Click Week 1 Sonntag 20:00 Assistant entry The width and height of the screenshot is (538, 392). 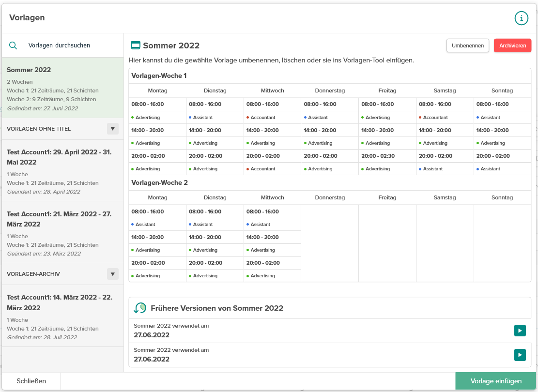click(x=488, y=169)
